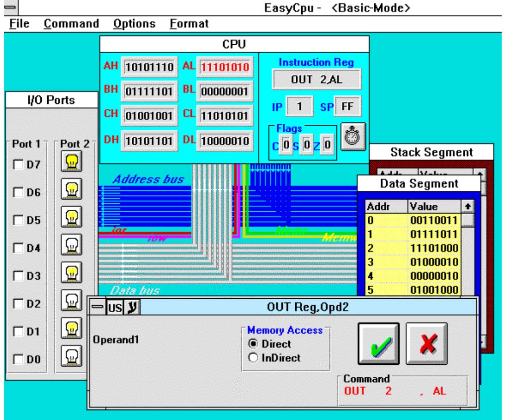This screenshot has height=420, width=505.
Task: Select Data Segment value 01000010
Action: (434, 262)
